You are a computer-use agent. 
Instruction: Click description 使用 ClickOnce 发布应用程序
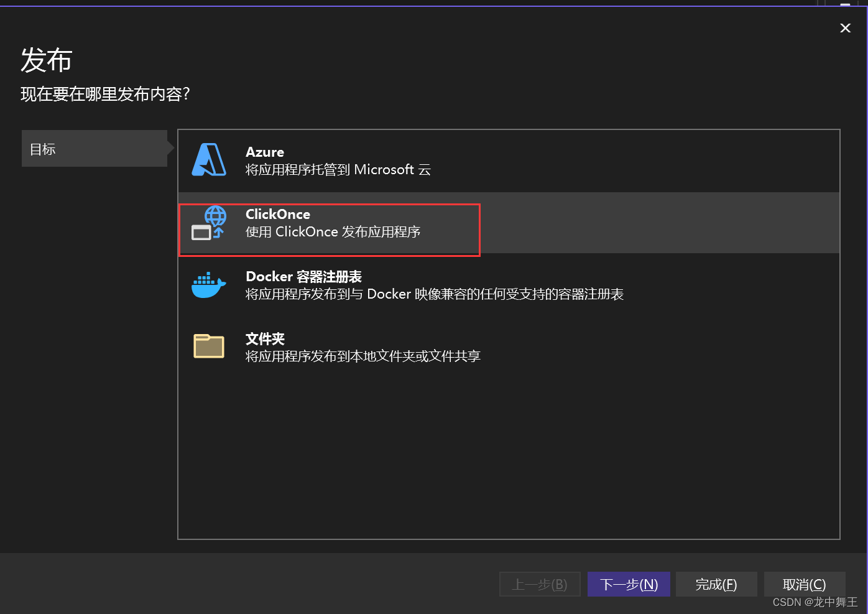tap(333, 231)
